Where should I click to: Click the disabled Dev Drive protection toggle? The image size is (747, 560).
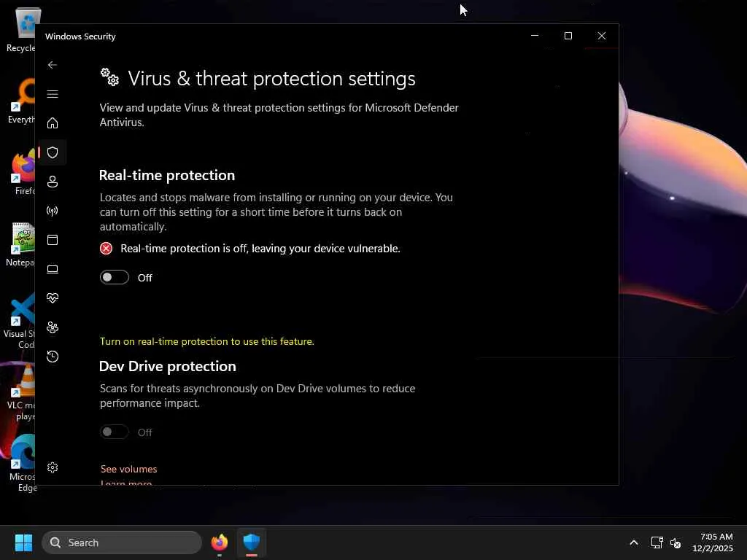click(x=115, y=432)
